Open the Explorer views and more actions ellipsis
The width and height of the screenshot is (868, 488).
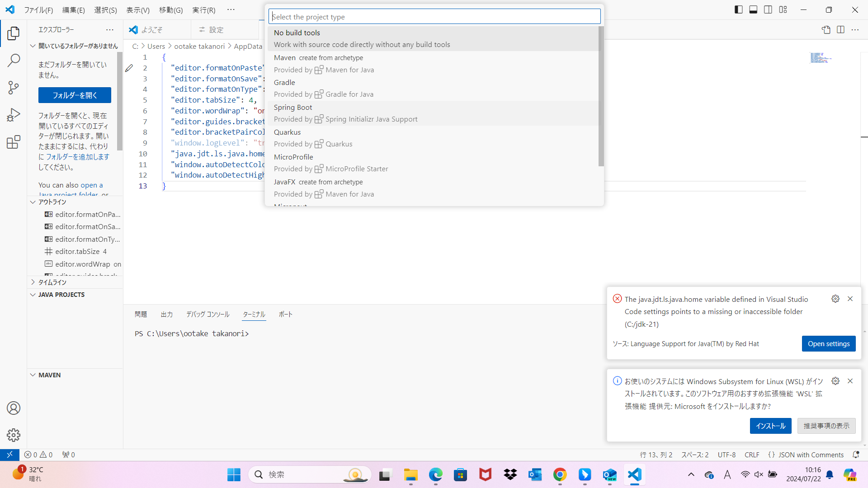[110, 30]
